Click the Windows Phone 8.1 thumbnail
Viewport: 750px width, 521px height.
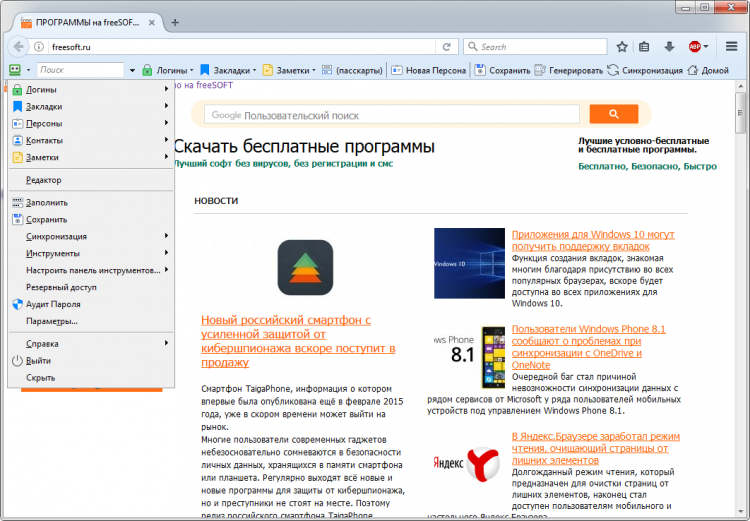[469, 357]
